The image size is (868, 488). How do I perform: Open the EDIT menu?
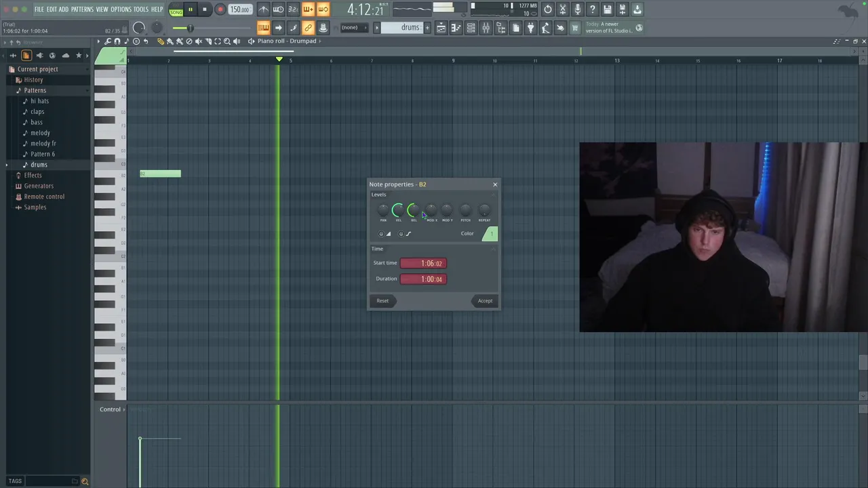click(x=52, y=9)
